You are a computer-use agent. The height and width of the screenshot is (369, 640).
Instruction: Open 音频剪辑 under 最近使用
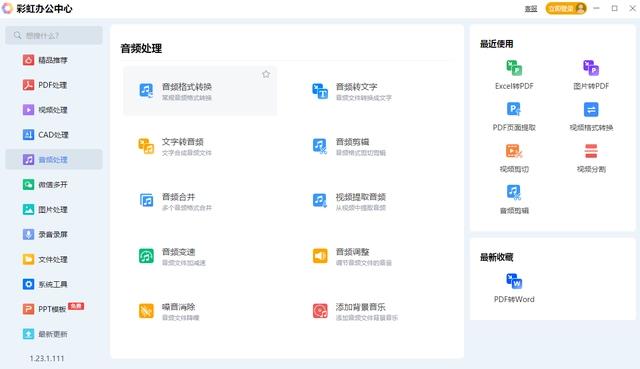514,200
